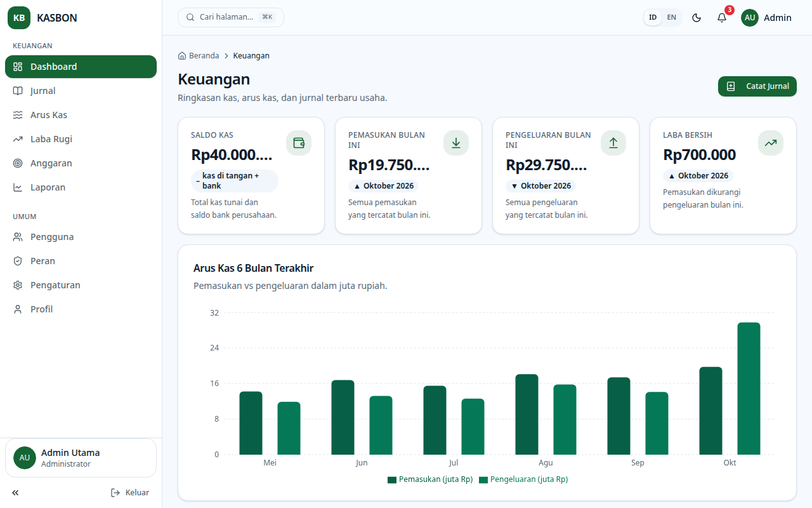
Task: Toggle dark mode with the moon icon
Action: (x=697, y=18)
